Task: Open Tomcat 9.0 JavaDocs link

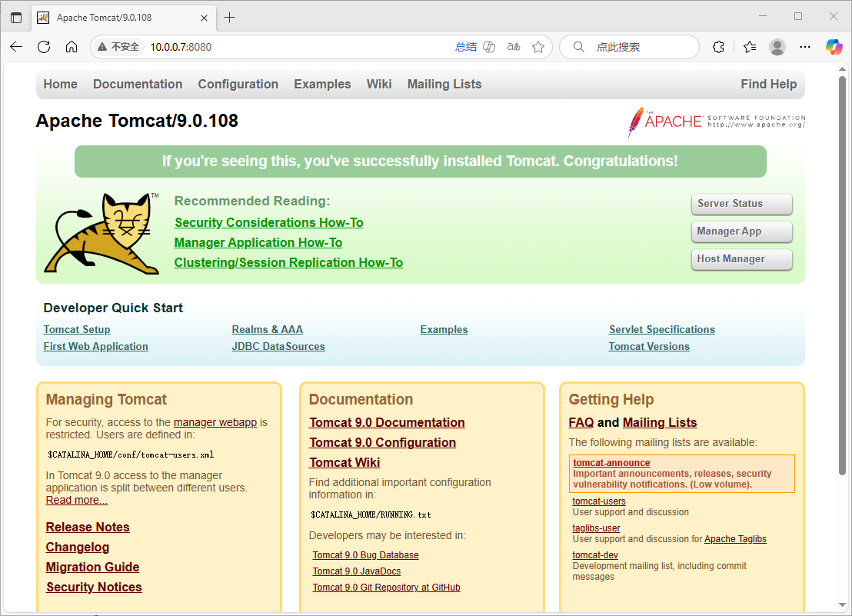Action: (357, 571)
